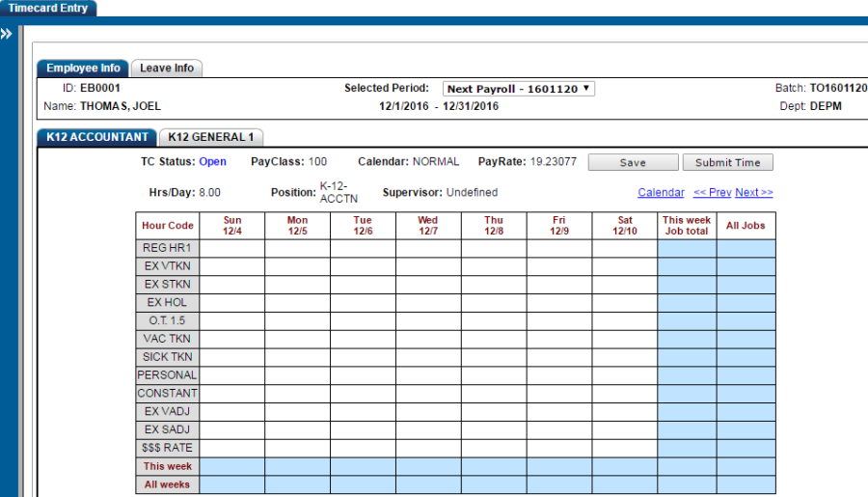
Task: Click O.T. 1.5 cell for Wednesday 12/7
Action: pos(427,320)
